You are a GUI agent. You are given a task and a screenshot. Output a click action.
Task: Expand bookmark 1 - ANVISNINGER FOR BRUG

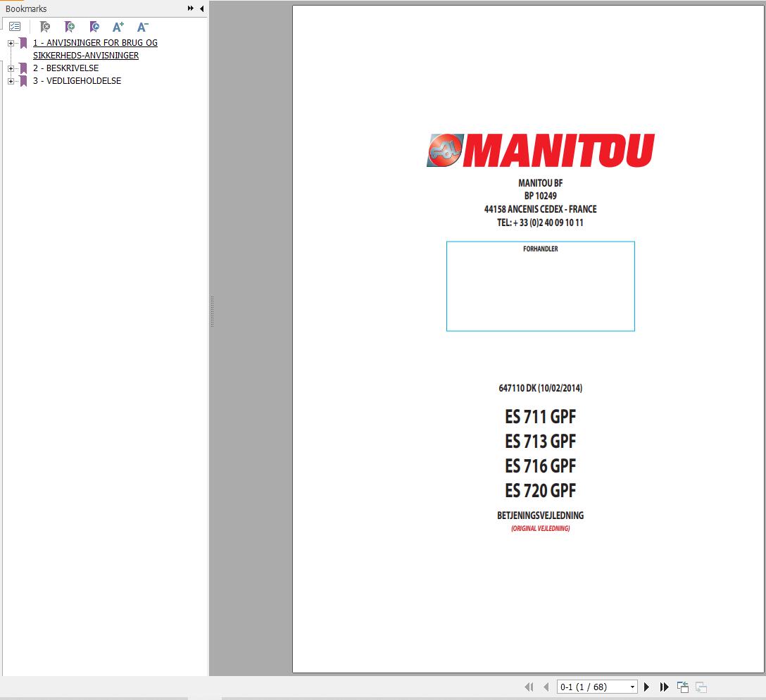(x=11, y=43)
